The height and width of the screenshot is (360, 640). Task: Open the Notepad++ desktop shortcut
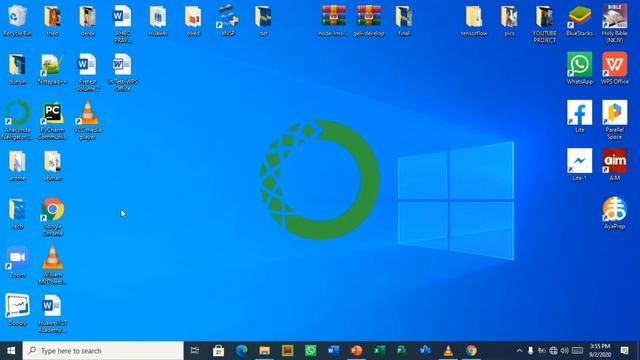tap(52, 69)
